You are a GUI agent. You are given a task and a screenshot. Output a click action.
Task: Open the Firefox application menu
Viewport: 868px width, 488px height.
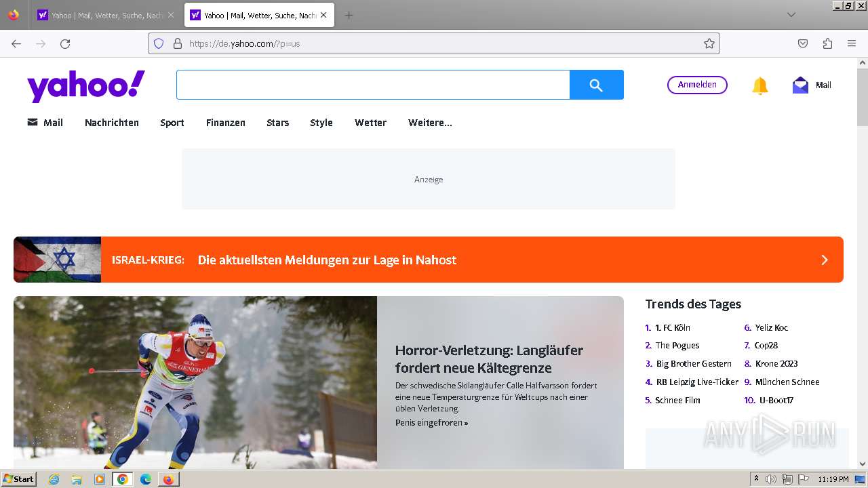click(852, 43)
